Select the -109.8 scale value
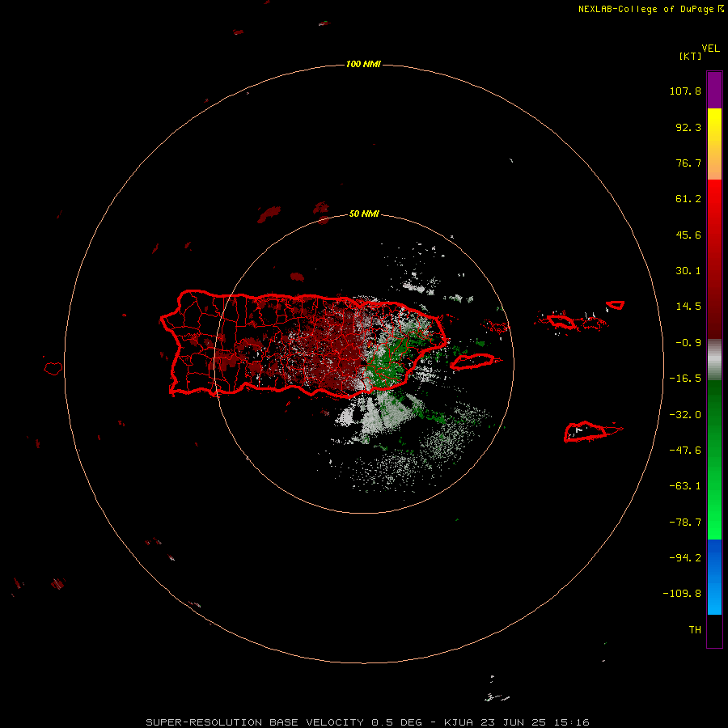 point(682,594)
